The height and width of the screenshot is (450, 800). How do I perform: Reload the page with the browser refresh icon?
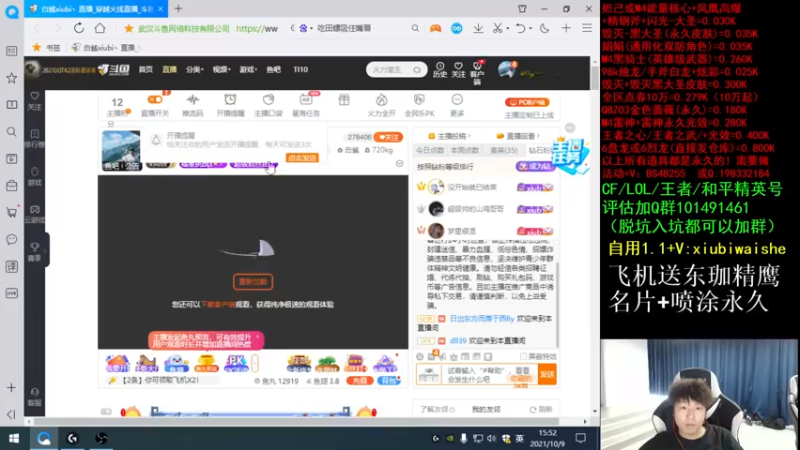[x=79, y=28]
